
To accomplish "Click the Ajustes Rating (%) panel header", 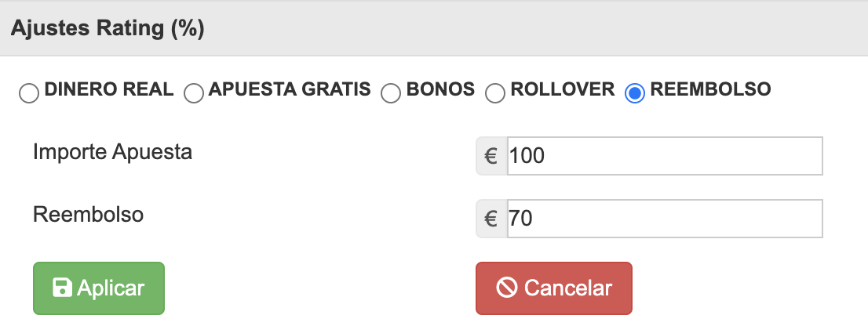I will pyautogui.click(x=108, y=29).
